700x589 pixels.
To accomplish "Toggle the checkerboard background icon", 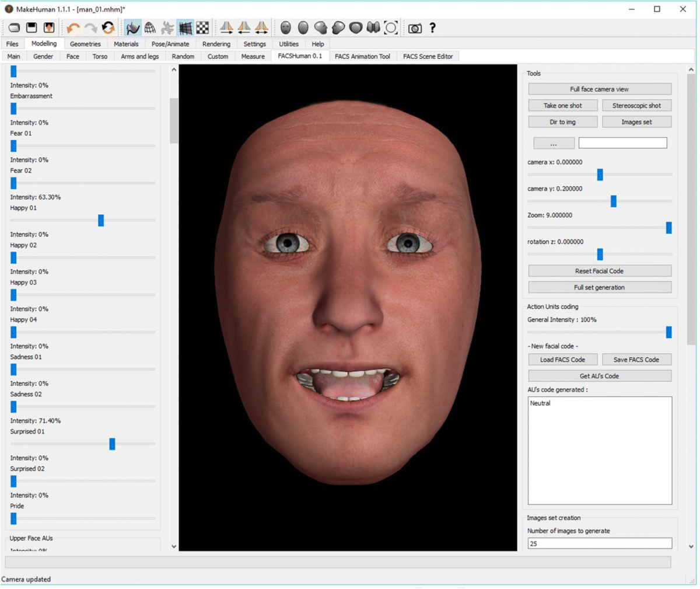I will tap(202, 28).
